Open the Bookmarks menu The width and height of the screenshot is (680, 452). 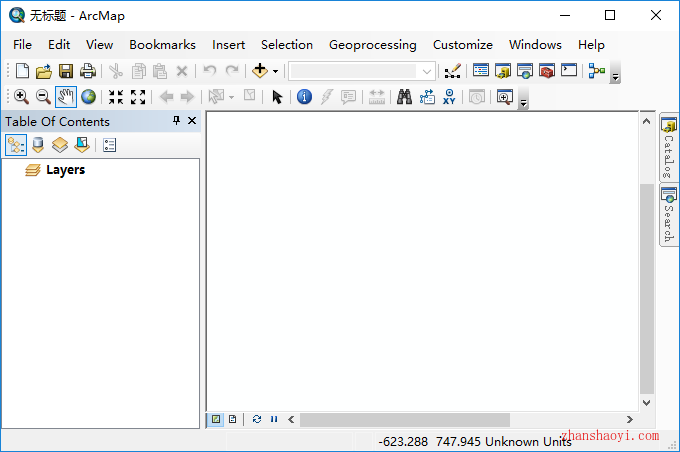point(162,45)
